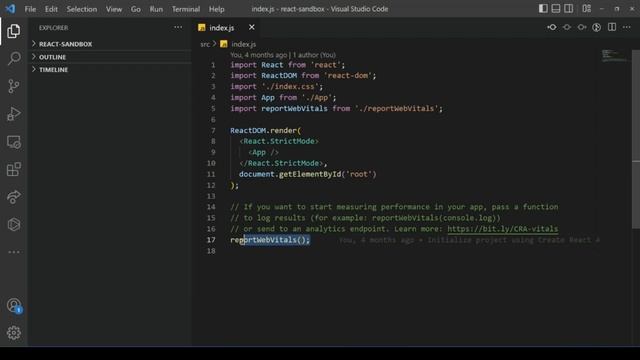This screenshot has width=640, height=360.
Task: Open the Source Control view
Action: (x=13, y=86)
